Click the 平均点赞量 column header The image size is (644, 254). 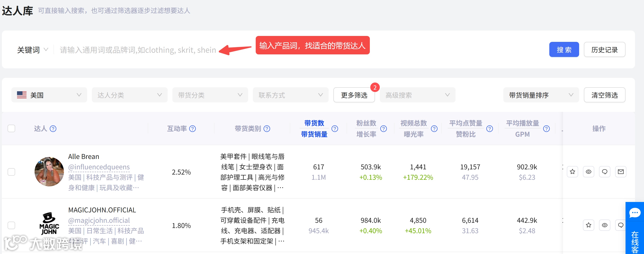465,123
